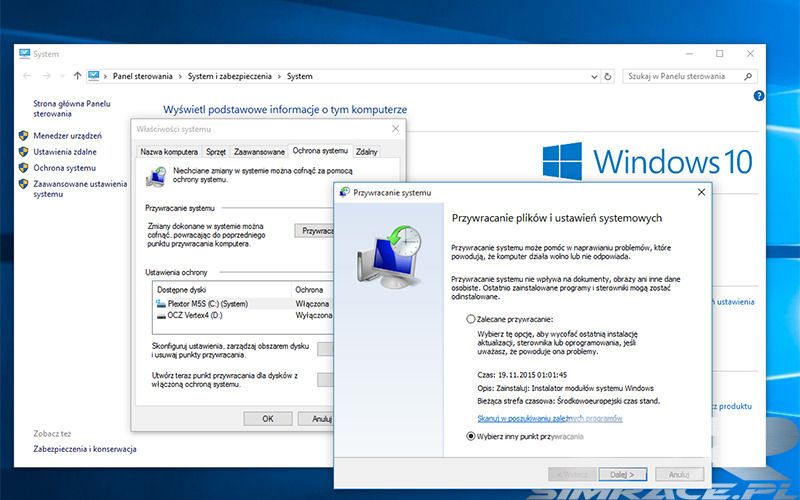
Task: Switch to the Nazwa komputera tab
Action: (x=169, y=151)
